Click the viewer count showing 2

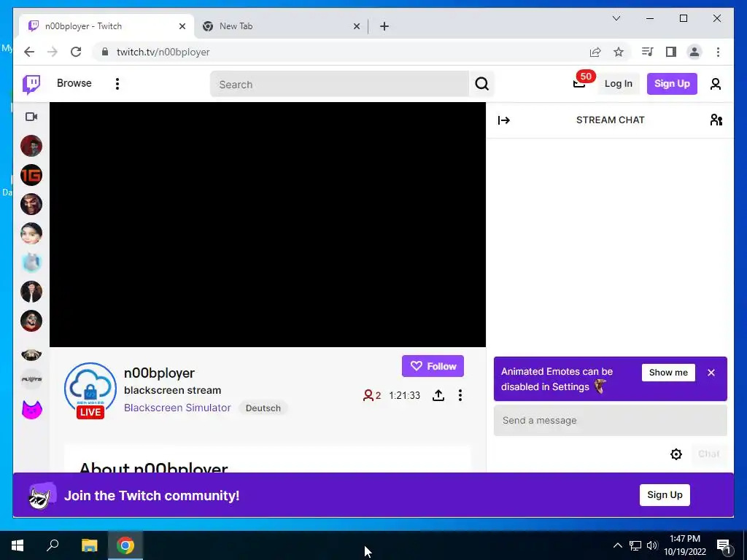(x=372, y=395)
